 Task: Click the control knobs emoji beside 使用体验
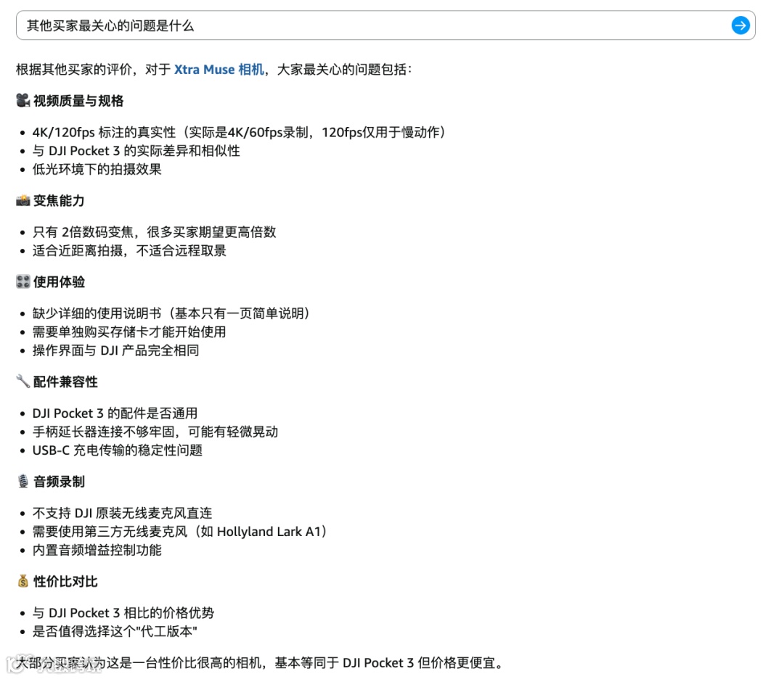point(23,281)
